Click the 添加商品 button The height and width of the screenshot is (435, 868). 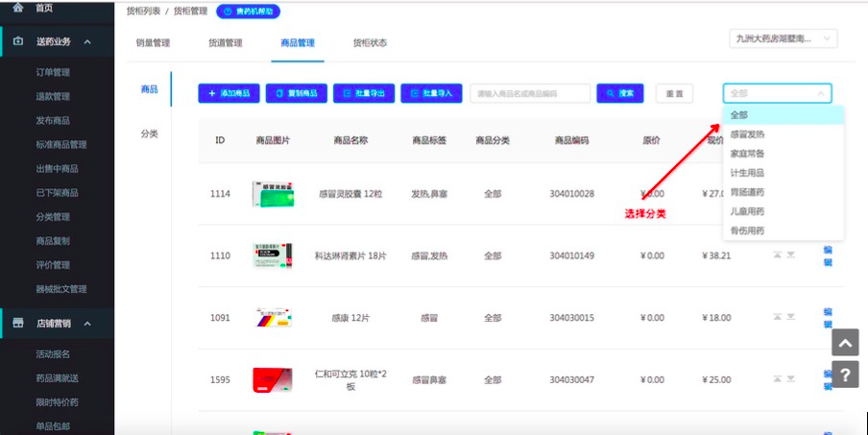pyautogui.click(x=229, y=93)
